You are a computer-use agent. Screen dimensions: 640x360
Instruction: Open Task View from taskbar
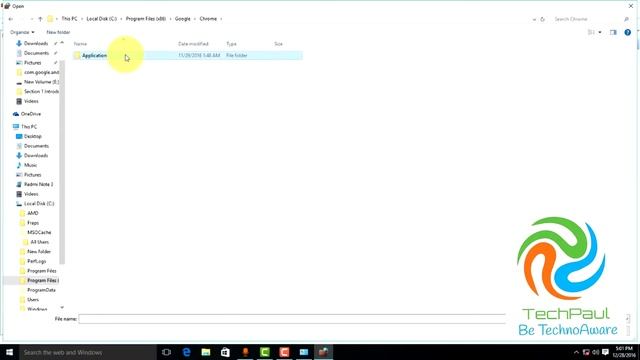point(166,352)
